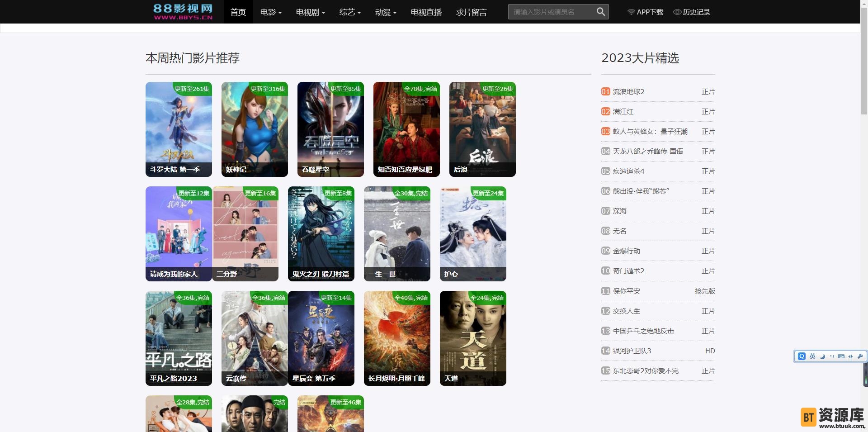Toggle the 英 language mode in IME bar

[x=812, y=356]
